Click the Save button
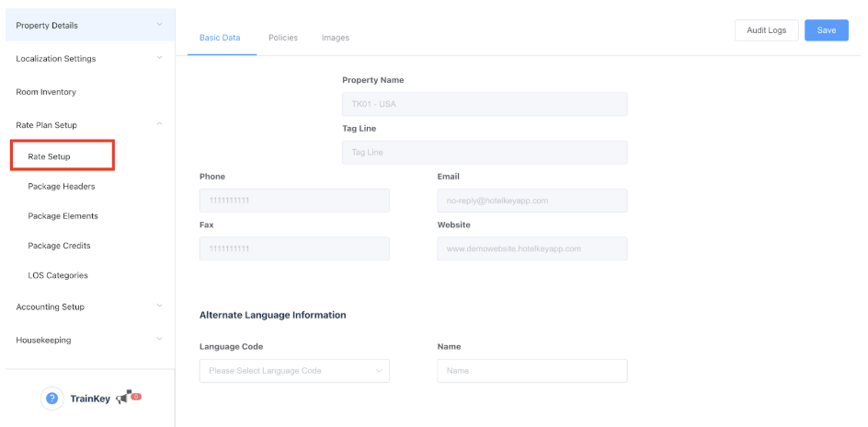 [826, 30]
